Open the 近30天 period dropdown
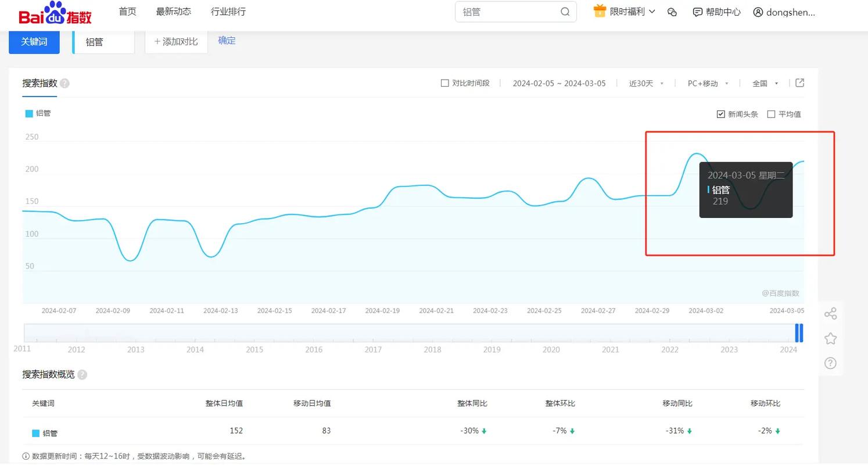 tap(646, 83)
